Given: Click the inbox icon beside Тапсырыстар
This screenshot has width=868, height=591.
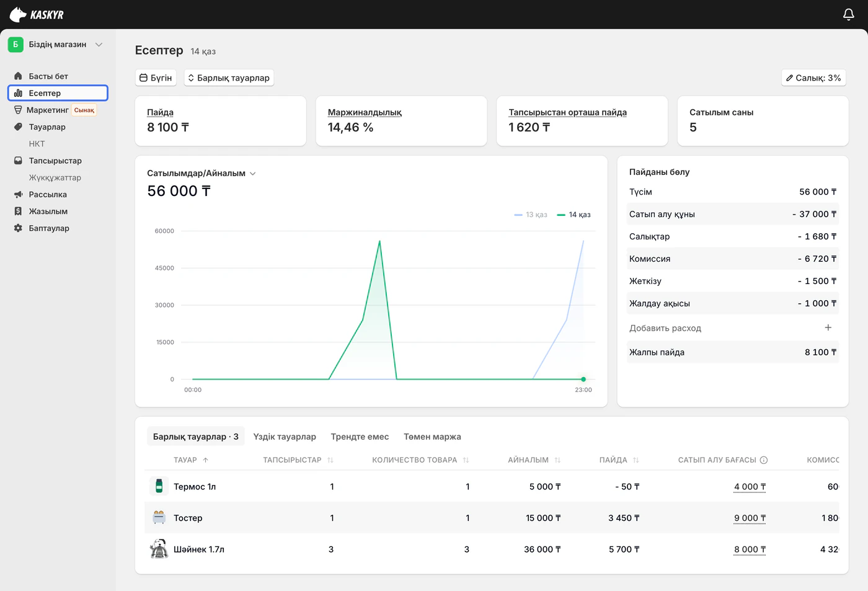Looking at the screenshot, I should coord(18,161).
